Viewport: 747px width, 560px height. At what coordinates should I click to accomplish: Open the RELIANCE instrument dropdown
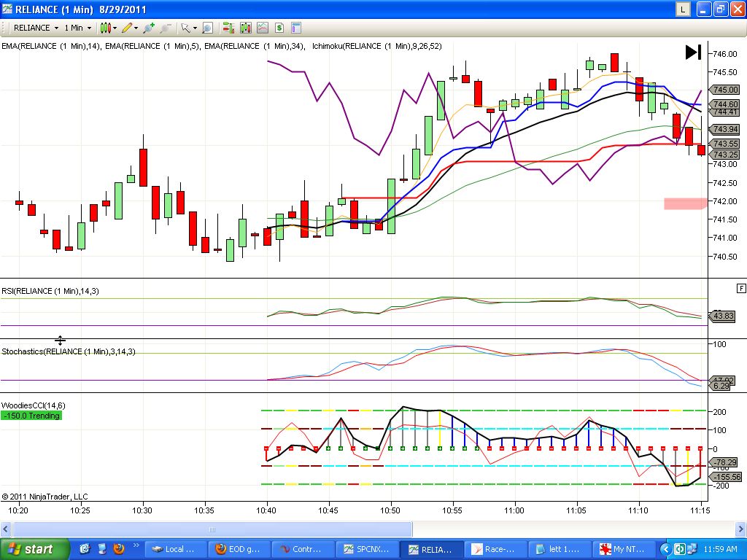(x=36, y=28)
